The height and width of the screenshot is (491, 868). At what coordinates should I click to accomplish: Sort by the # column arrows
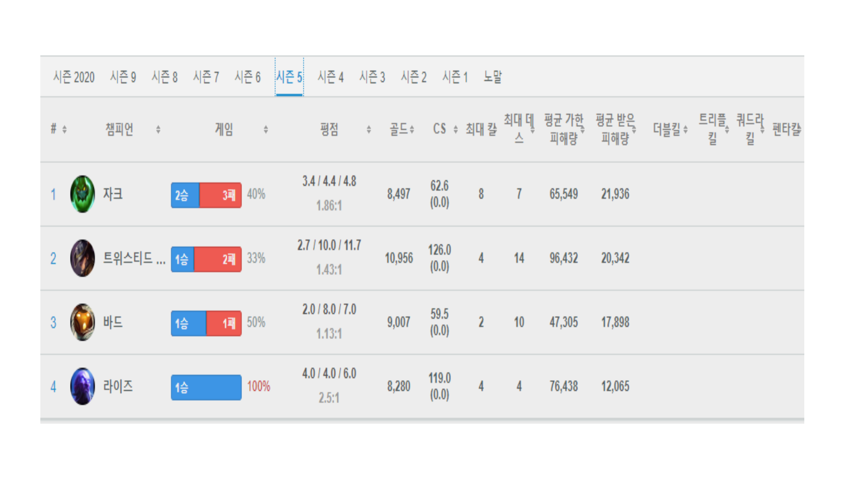[x=65, y=130]
